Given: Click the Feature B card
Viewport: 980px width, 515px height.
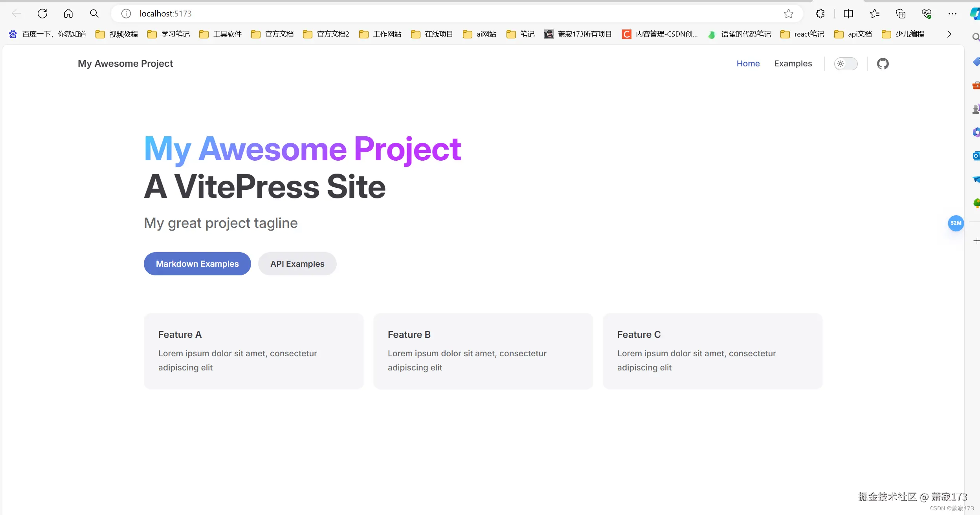Looking at the screenshot, I should click(x=483, y=351).
